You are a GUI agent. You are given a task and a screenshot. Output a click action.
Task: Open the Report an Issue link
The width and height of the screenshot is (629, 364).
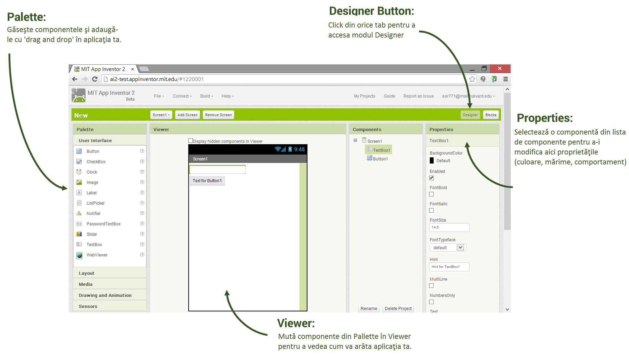click(x=418, y=96)
